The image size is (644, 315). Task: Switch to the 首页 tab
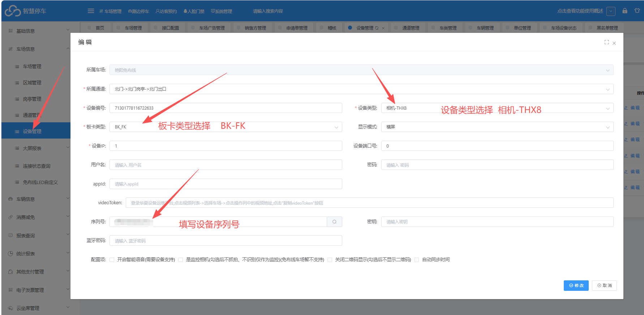(96, 28)
